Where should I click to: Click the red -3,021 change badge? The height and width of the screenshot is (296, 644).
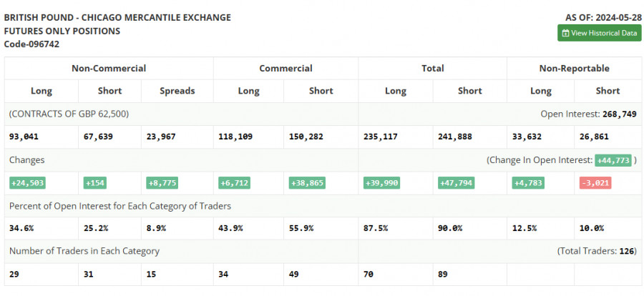595,183
